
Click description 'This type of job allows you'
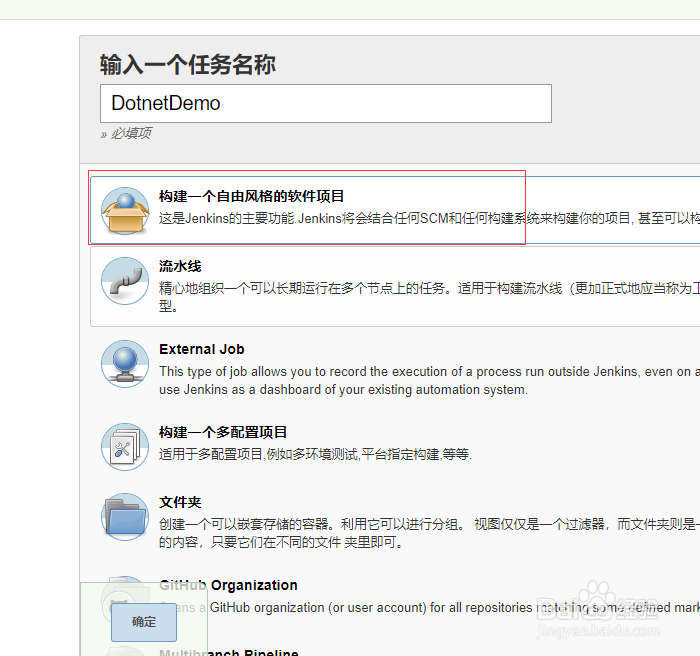(x=429, y=380)
